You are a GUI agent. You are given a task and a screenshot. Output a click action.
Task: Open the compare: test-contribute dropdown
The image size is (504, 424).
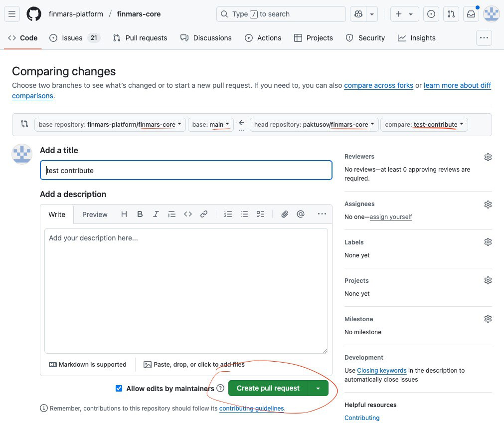tap(424, 125)
